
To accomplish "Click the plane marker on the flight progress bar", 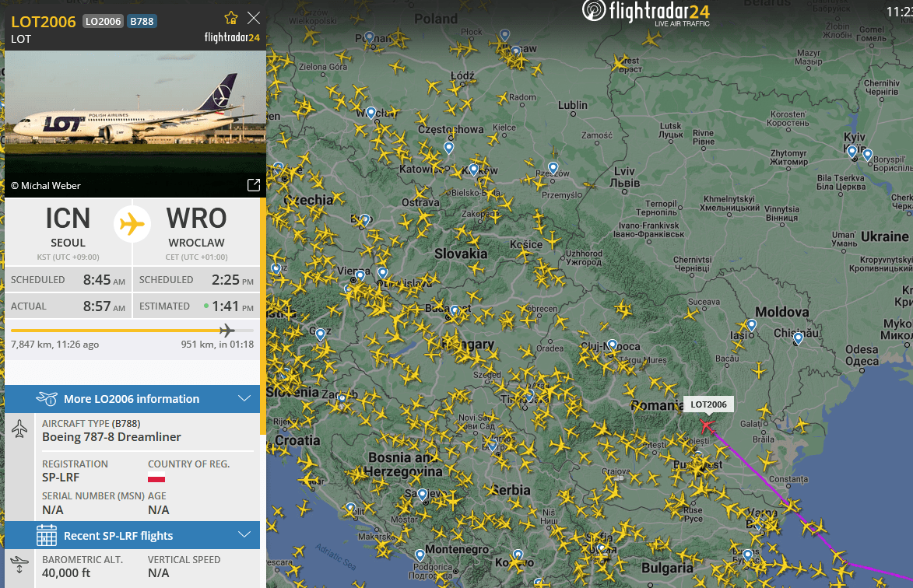I will coord(227,331).
